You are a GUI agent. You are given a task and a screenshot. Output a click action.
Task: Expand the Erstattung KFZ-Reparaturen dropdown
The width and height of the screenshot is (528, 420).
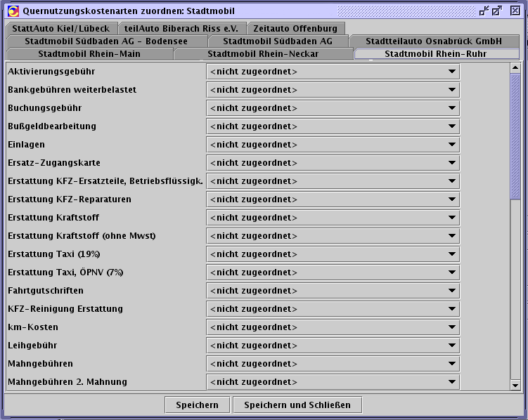333,199
